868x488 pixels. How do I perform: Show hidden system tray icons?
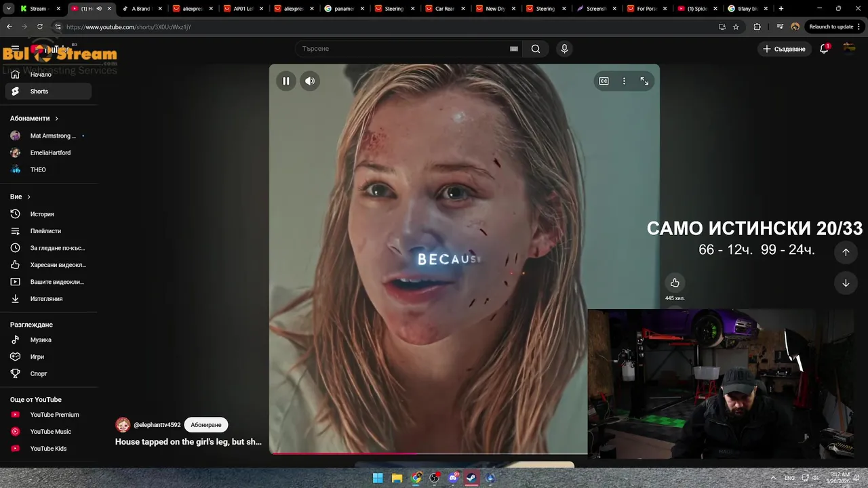coord(774,478)
